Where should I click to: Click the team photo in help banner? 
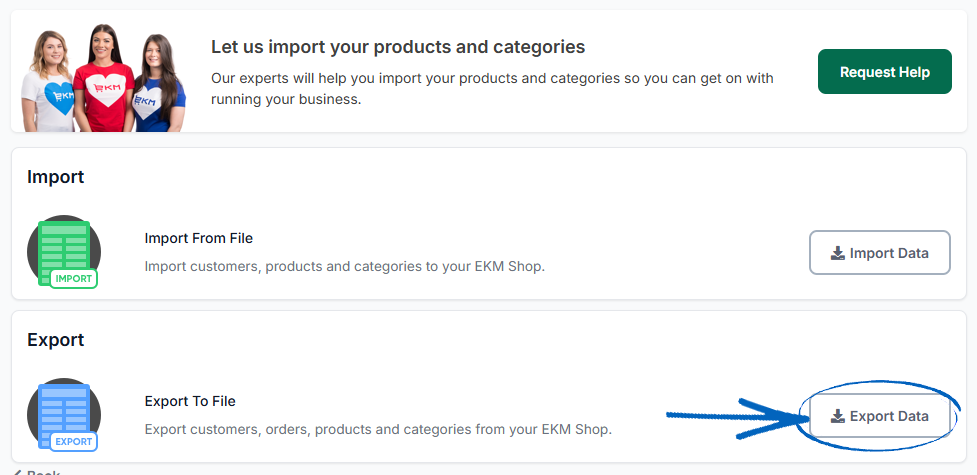[x=103, y=78]
